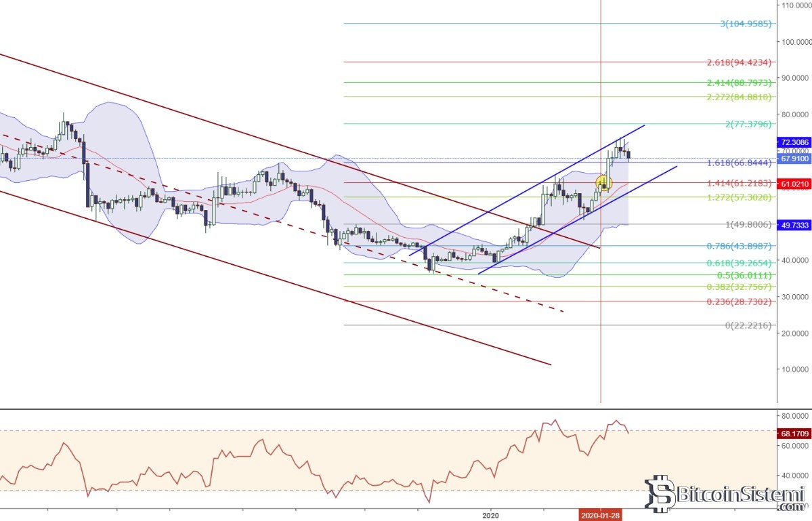Click the 2020 year label on time axis
Screen dimensions: 812x521
tap(491, 515)
